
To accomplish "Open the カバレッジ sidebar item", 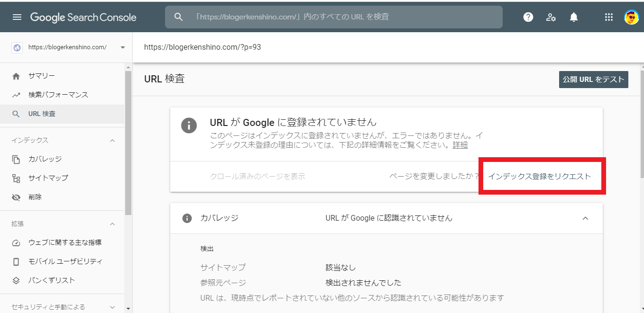I will [62, 159].
